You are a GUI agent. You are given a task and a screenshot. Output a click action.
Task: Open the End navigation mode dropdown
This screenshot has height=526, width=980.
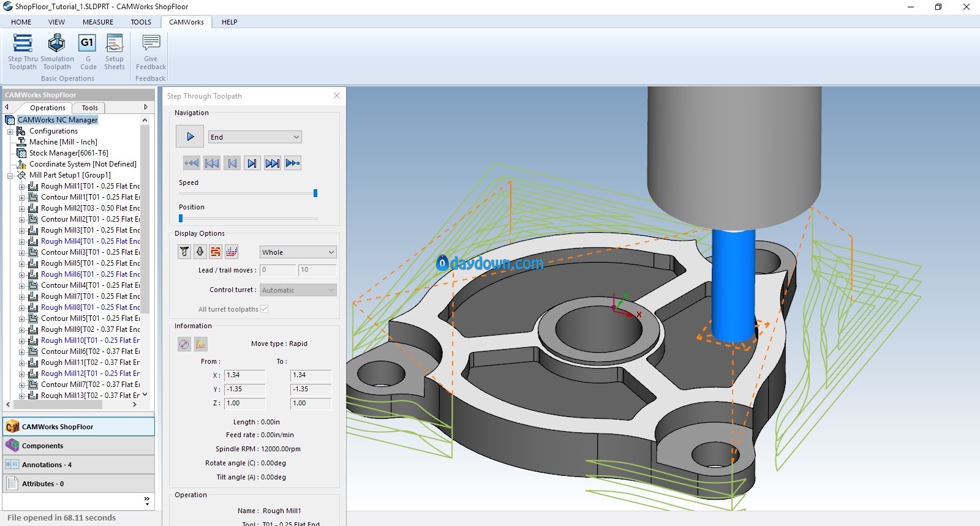coord(255,137)
